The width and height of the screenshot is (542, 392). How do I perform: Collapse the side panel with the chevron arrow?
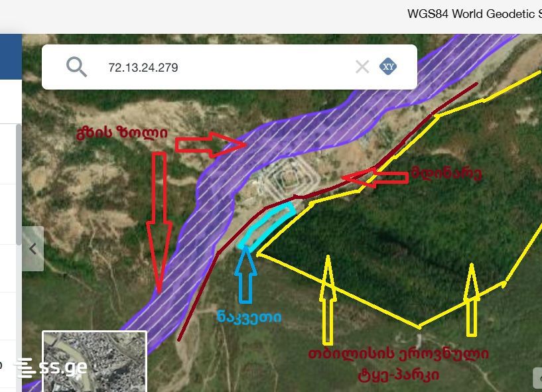point(33,249)
